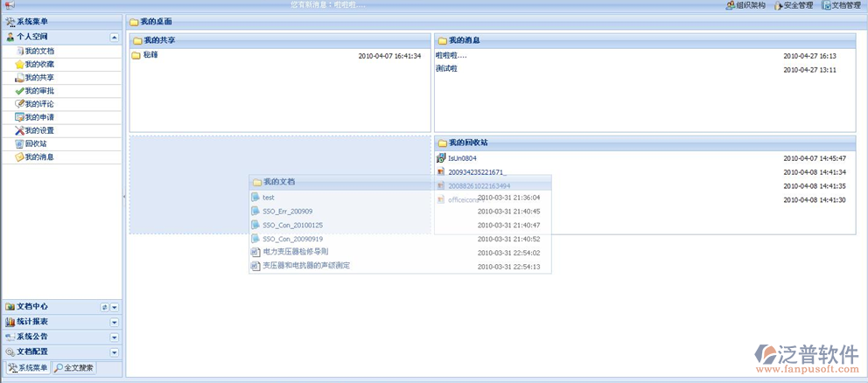This screenshot has height=383, width=868.
Task: Click the star icon of 我的收藏
Action: pyautogui.click(x=19, y=65)
